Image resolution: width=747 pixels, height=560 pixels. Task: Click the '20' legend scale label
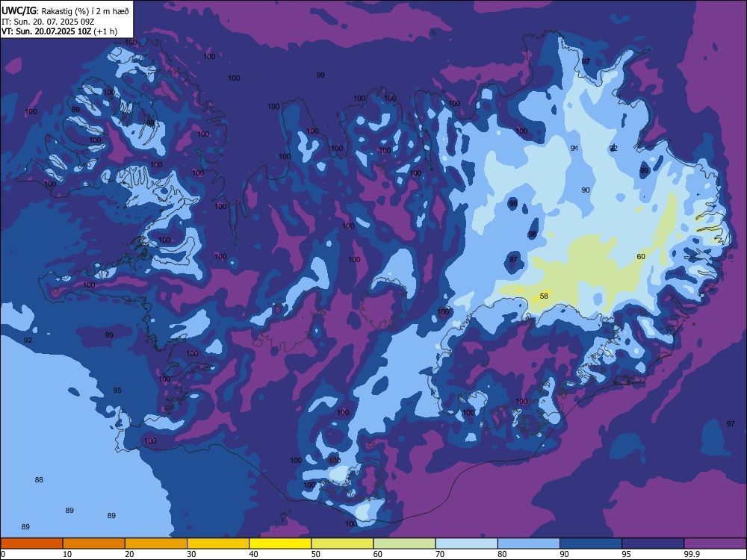129,554
